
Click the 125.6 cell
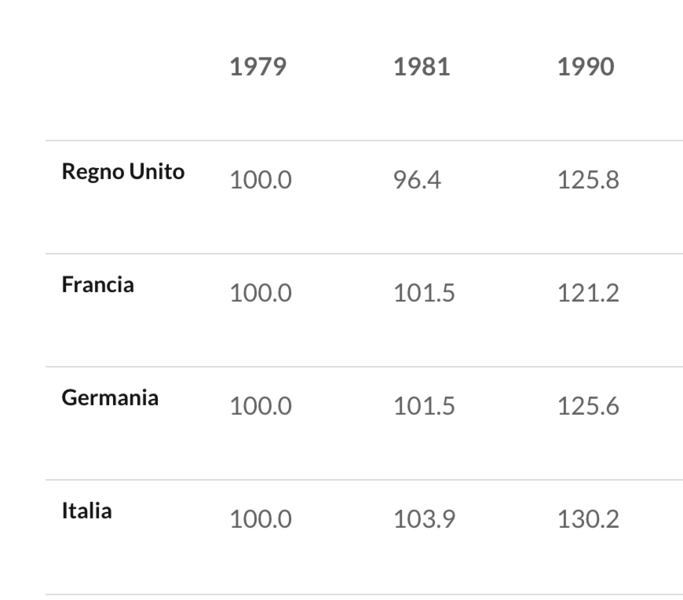tap(588, 407)
